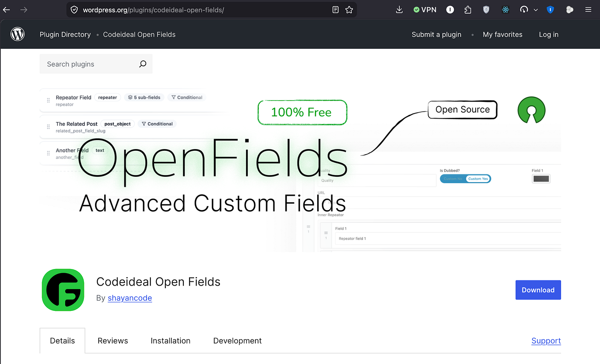Click the Quality input in banner
600x364 pixels.
(377, 180)
